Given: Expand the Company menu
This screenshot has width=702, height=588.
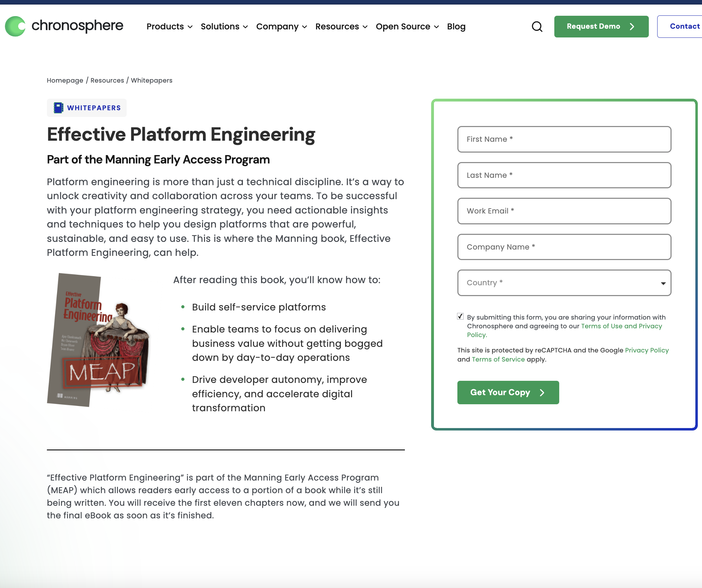Looking at the screenshot, I should 282,27.
